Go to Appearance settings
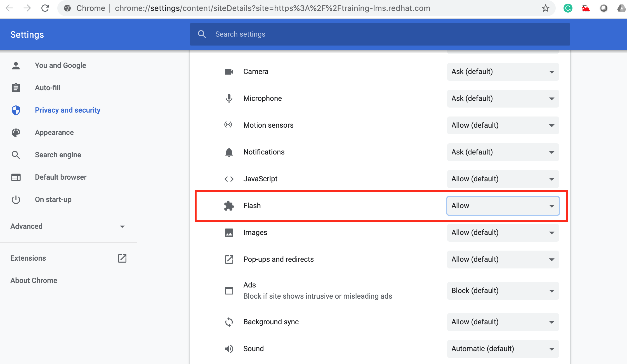627x364 pixels. [x=54, y=132]
